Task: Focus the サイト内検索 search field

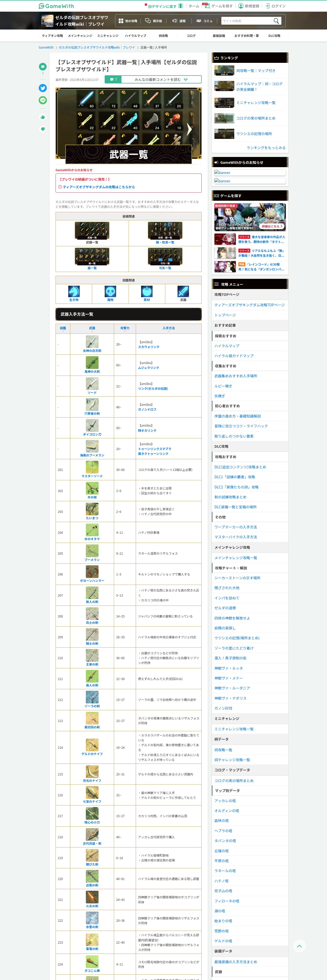Action: (x=246, y=21)
